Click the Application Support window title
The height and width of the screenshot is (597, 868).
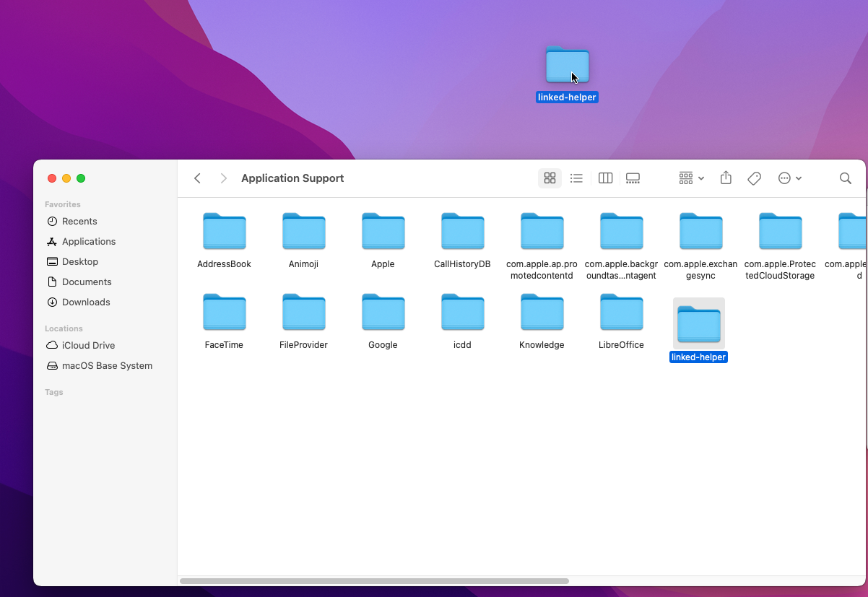point(292,178)
